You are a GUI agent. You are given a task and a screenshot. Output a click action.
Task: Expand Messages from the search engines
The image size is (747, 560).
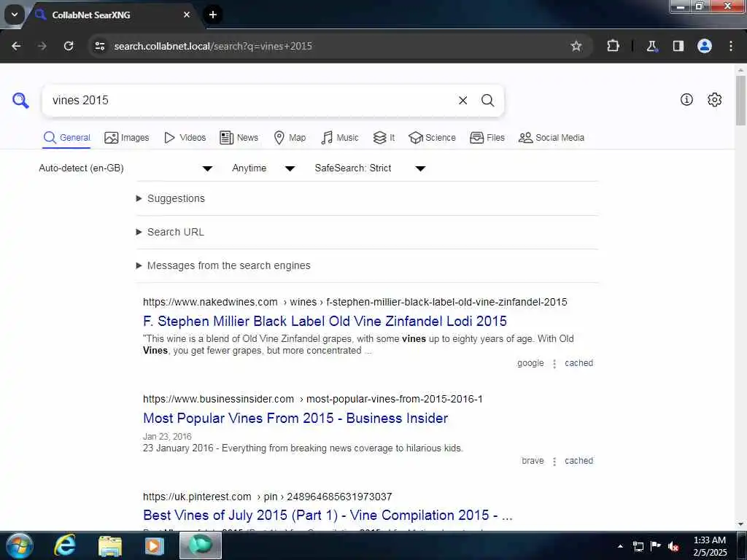[223, 265]
